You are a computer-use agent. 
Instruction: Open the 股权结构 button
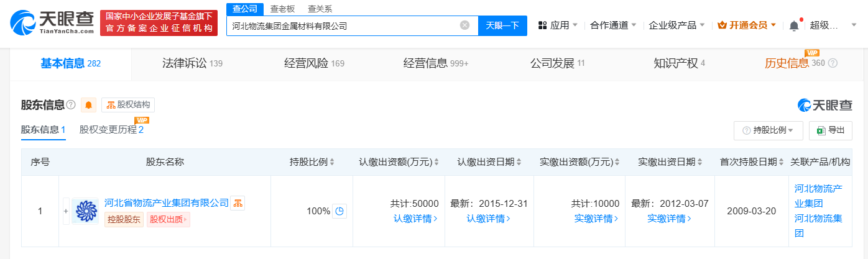128,105
